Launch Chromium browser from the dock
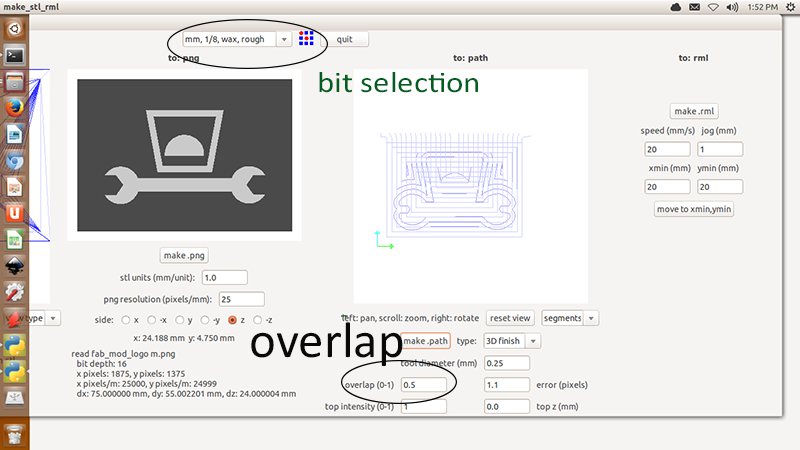The width and height of the screenshot is (800, 450). pos(14,161)
